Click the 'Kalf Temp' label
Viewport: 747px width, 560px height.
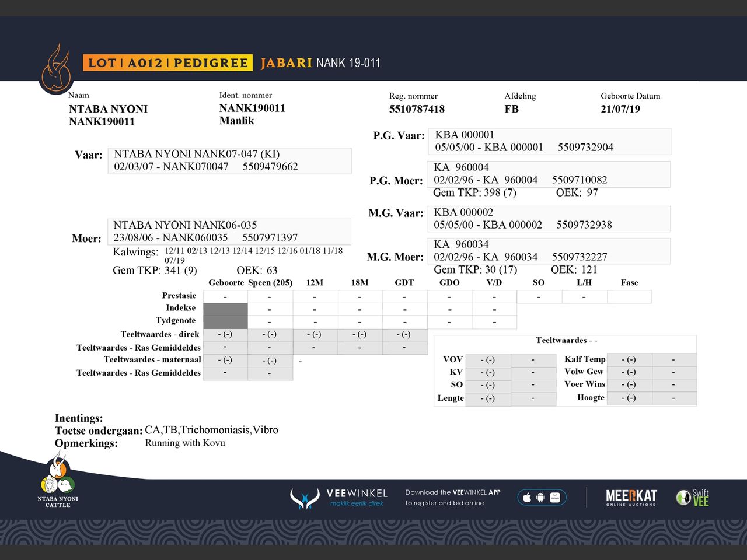(585, 359)
